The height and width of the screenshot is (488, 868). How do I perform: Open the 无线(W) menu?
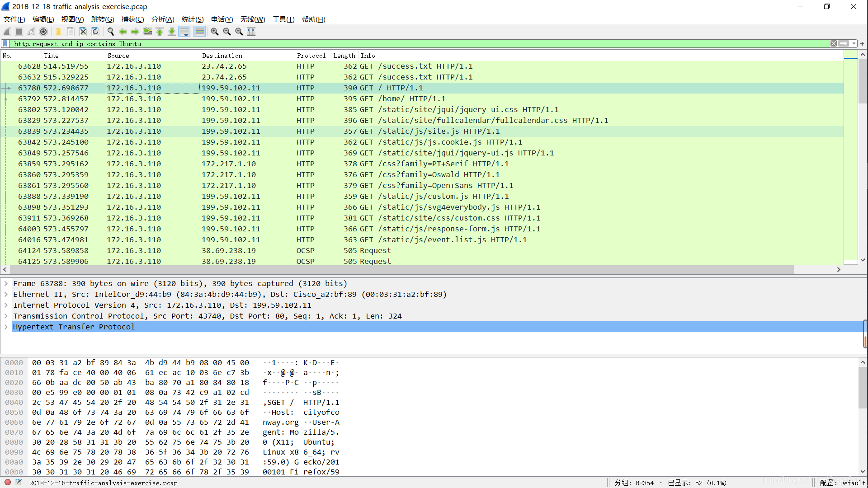253,19
